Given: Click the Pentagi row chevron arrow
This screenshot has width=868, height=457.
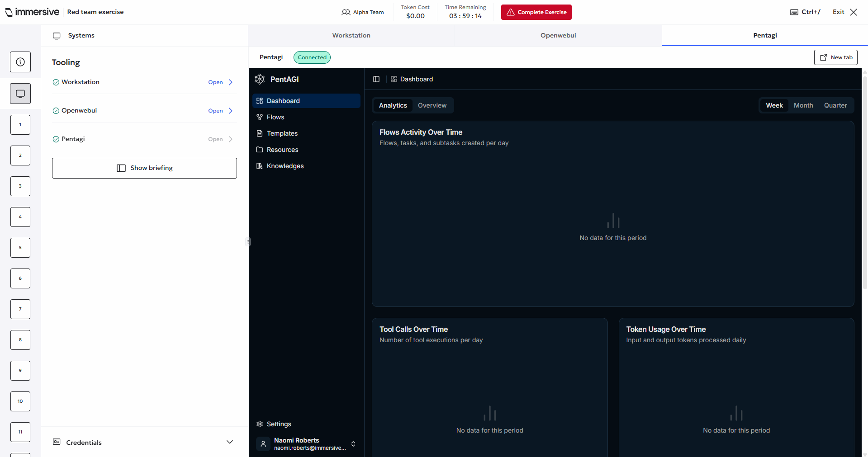Looking at the screenshot, I should [231, 139].
